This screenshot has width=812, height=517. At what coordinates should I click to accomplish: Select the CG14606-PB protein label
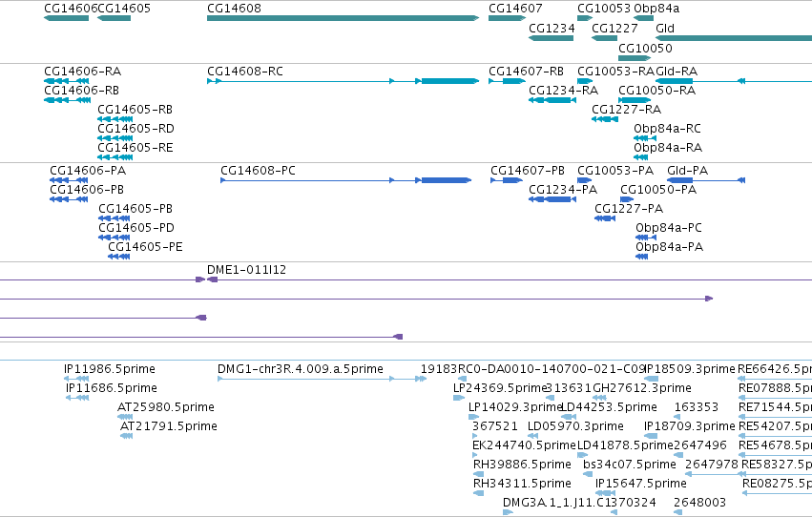tap(87, 190)
